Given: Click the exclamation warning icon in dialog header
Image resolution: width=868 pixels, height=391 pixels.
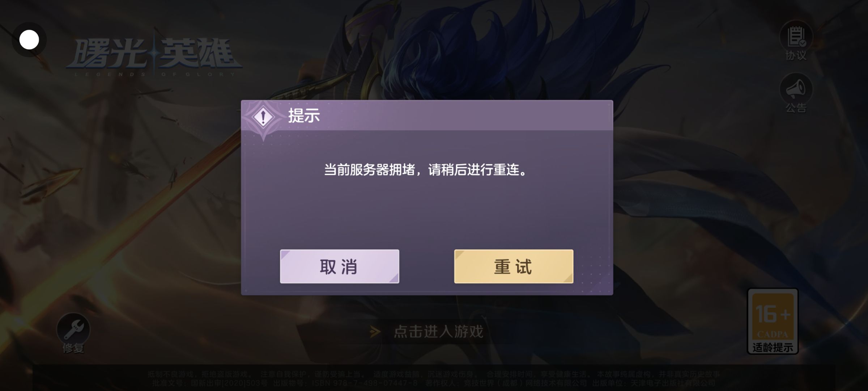Looking at the screenshot, I should coord(263,117).
